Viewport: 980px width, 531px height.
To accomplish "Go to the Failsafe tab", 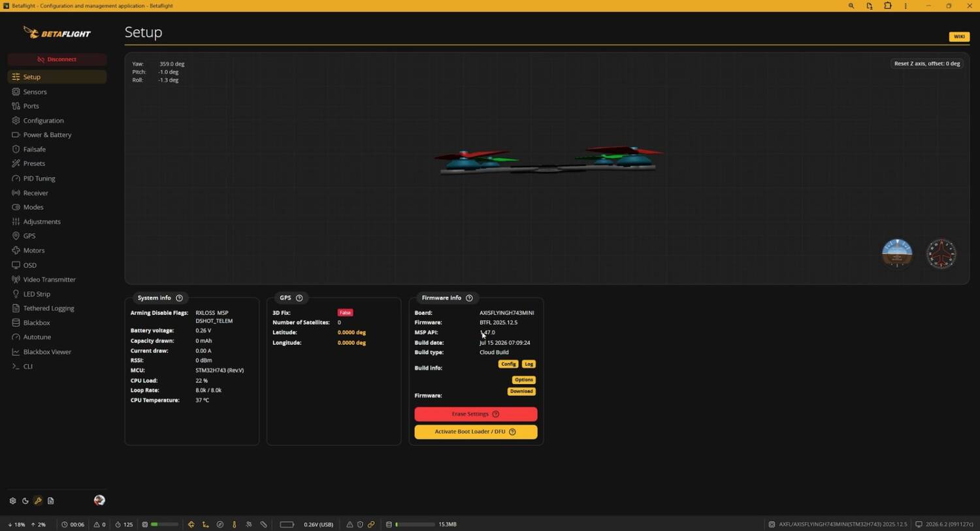I will [x=57, y=150].
